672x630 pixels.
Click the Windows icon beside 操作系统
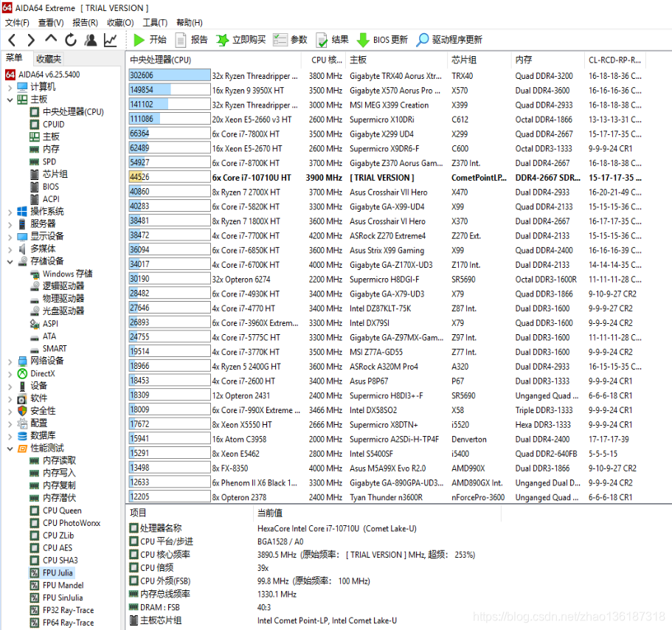[22, 212]
